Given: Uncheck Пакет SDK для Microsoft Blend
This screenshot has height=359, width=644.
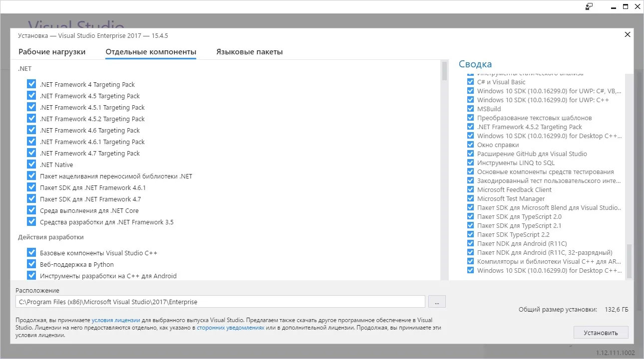Looking at the screenshot, I should click(470, 207).
